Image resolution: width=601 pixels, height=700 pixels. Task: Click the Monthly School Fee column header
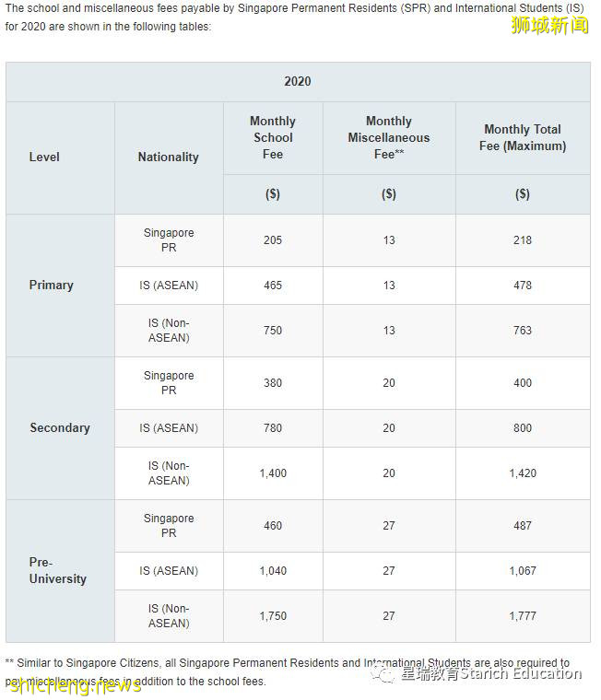point(273,137)
